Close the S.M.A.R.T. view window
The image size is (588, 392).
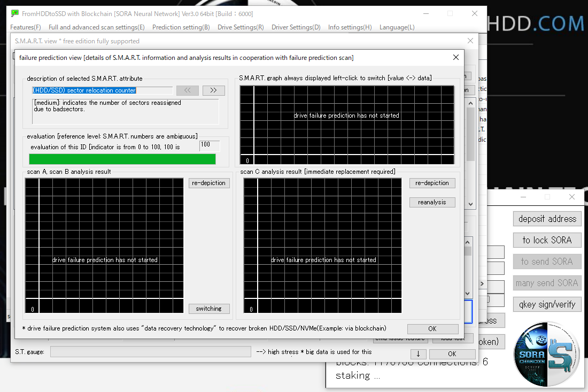(x=470, y=41)
